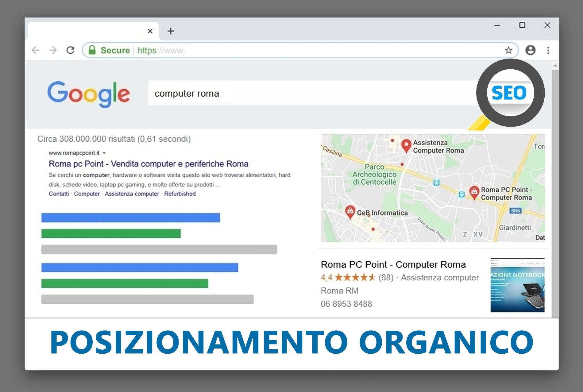Screen dimensions: 583x392
Task: Open the Contatti sitelink
Action: pyautogui.click(x=59, y=194)
